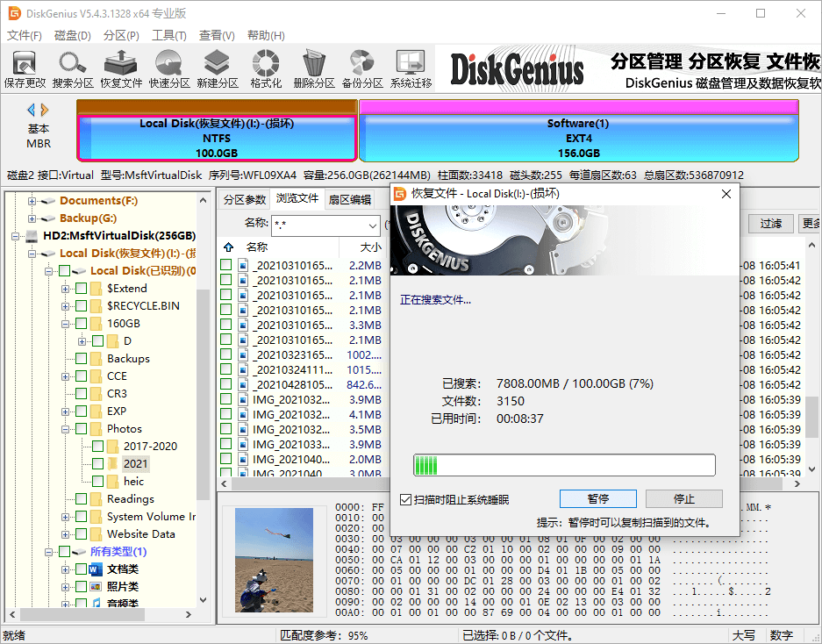The image size is (822, 644).
Task: Open the 磁盘(D) menu
Action: [72, 35]
